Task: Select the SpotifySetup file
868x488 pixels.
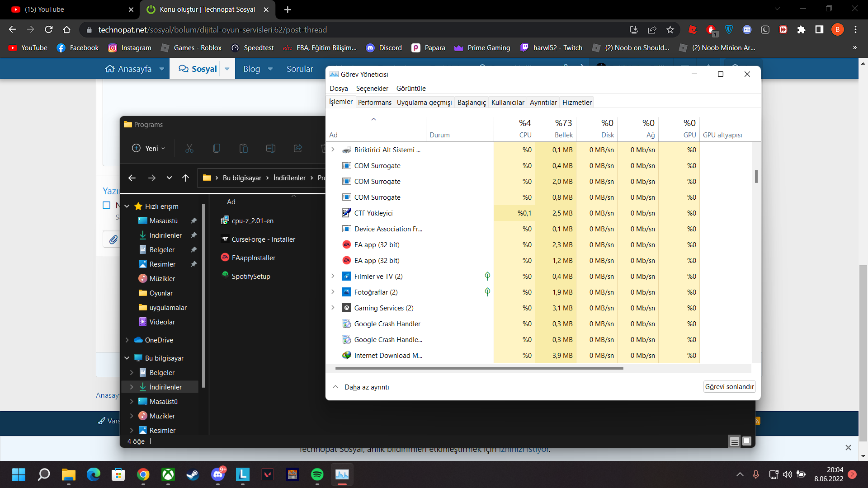Action: [251, 277]
